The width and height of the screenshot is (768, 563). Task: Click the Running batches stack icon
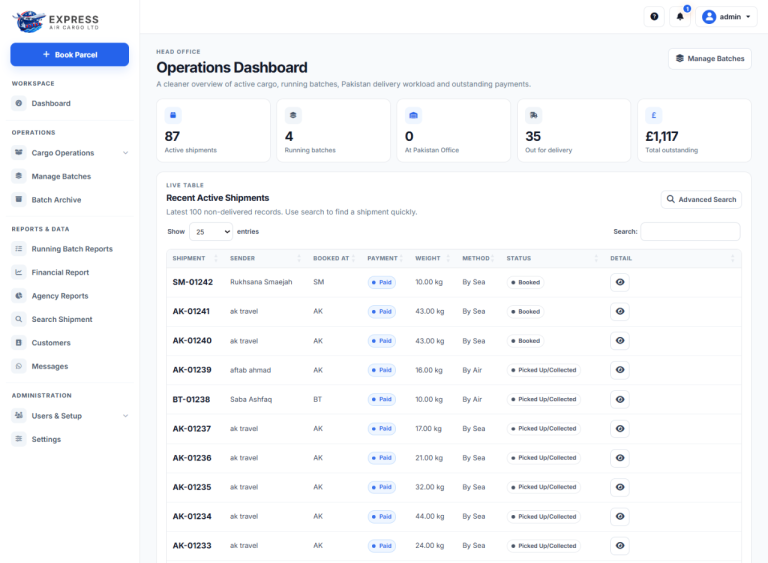[x=293, y=115]
